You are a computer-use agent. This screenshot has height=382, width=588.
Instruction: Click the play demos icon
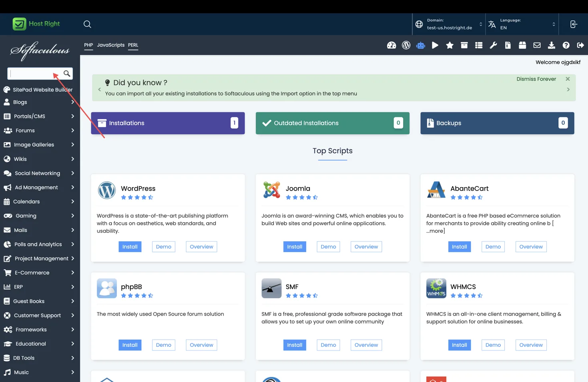[435, 45]
